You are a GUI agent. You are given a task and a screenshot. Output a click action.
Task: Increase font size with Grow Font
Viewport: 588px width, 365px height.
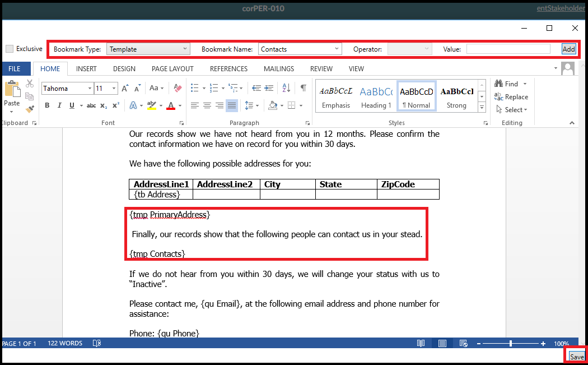pyautogui.click(x=125, y=88)
